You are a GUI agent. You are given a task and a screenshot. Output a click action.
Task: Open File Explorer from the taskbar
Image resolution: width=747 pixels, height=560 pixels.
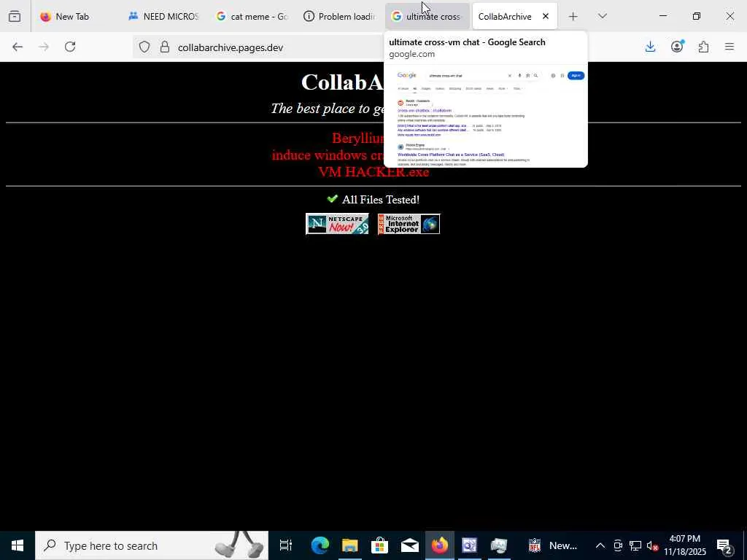tap(349, 545)
